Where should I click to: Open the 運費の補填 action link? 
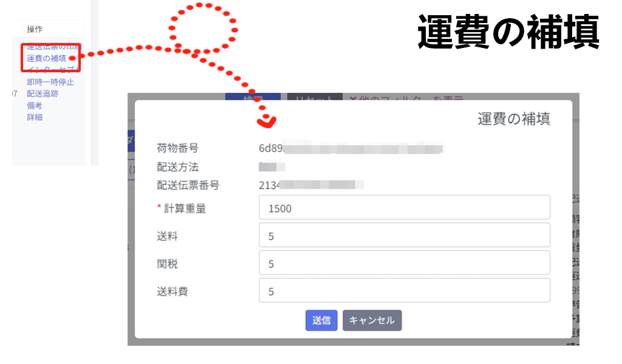point(46,59)
